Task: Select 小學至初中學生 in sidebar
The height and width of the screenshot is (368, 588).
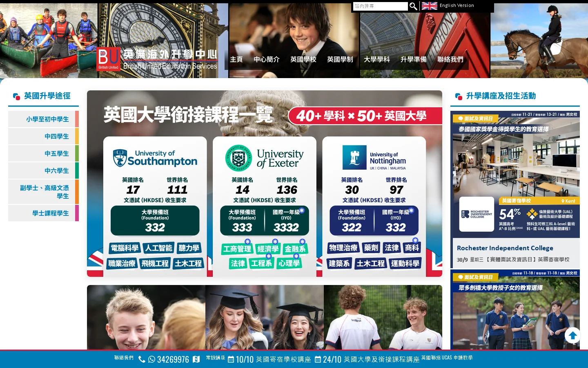Action: pyautogui.click(x=43, y=119)
